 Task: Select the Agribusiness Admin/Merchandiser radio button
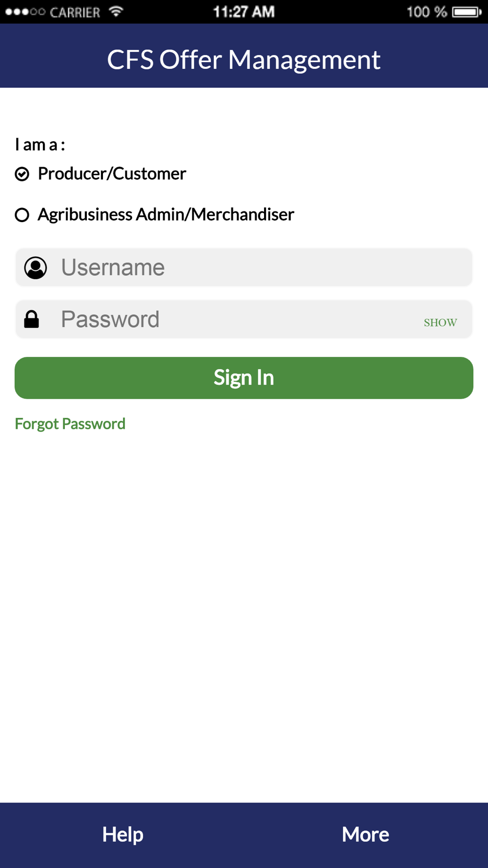click(x=22, y=215)
